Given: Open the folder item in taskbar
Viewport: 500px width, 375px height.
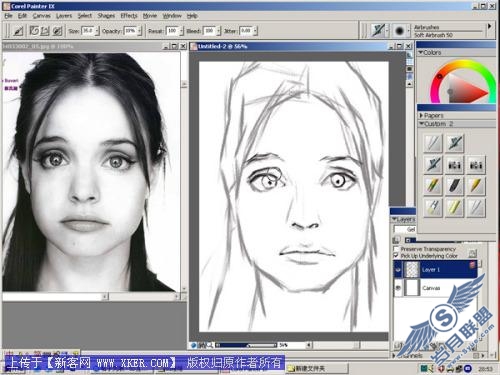Looking at the screenshot, I should 317,368.
